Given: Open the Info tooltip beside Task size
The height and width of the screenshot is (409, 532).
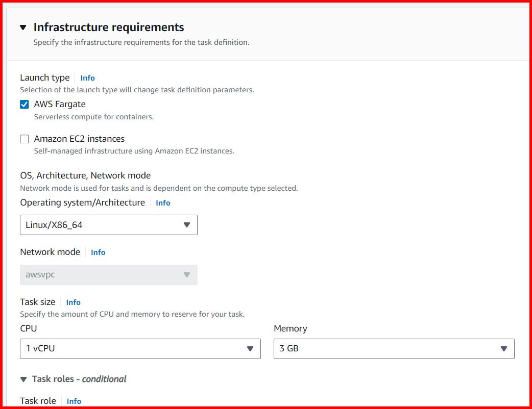Looking at the screenshot, I should [x=73, y=302].
